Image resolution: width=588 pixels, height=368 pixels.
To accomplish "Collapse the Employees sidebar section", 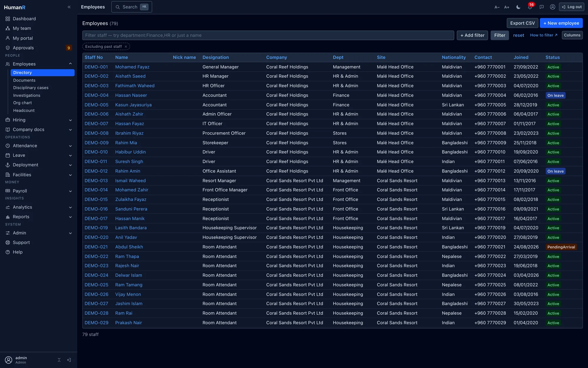I will (70, 64).
